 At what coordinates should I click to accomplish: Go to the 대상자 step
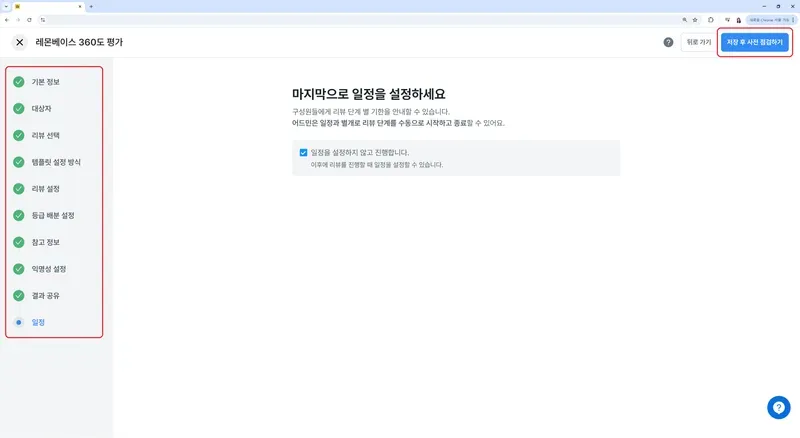pyautogui.click(x=41, y=109)
